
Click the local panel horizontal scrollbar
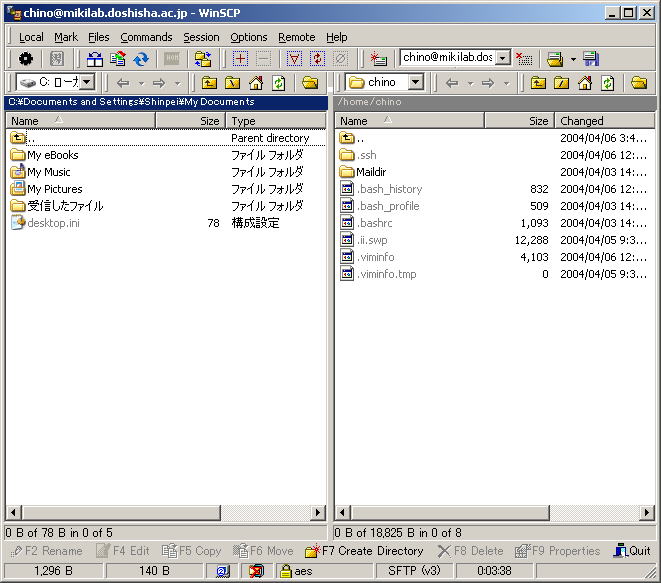165,513
